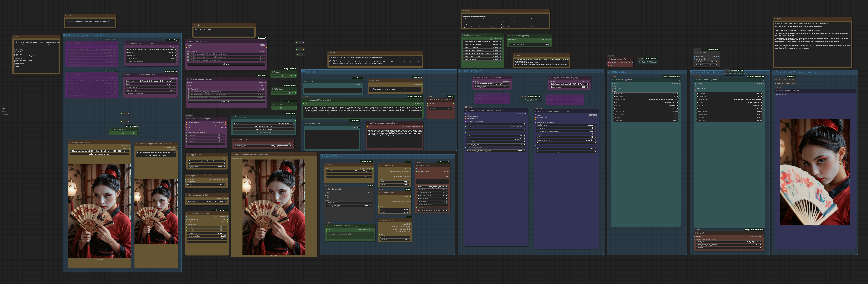The image size is (868, 284).
Task: Click the arrow icon beside Enable Prompting
Action: 500,59
